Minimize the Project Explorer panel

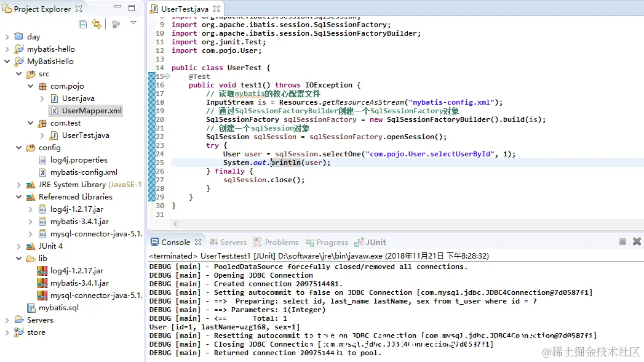pyautogui.click(x=117, y=7)
